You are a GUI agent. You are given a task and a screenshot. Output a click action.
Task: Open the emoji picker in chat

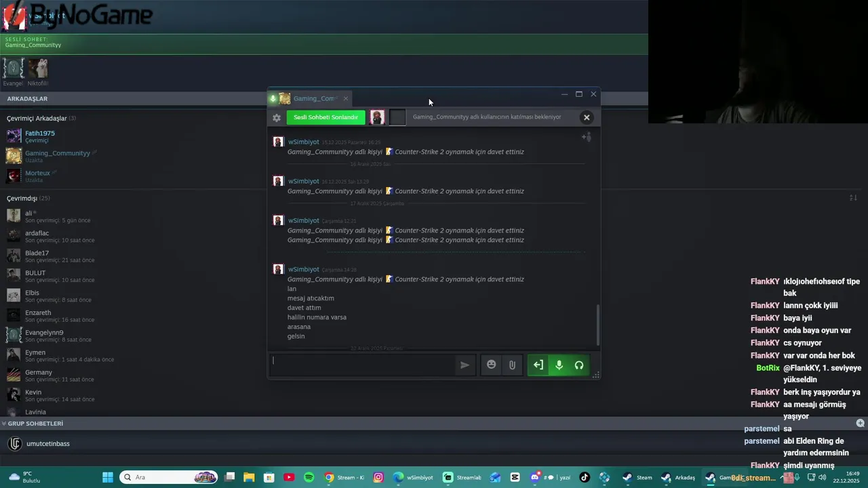tap(492, 365)
